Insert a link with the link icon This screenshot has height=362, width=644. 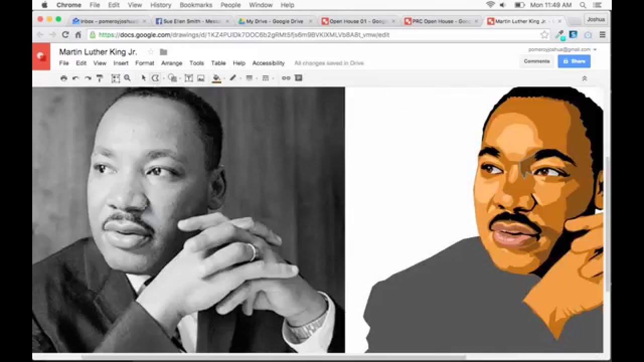[287, 78]
